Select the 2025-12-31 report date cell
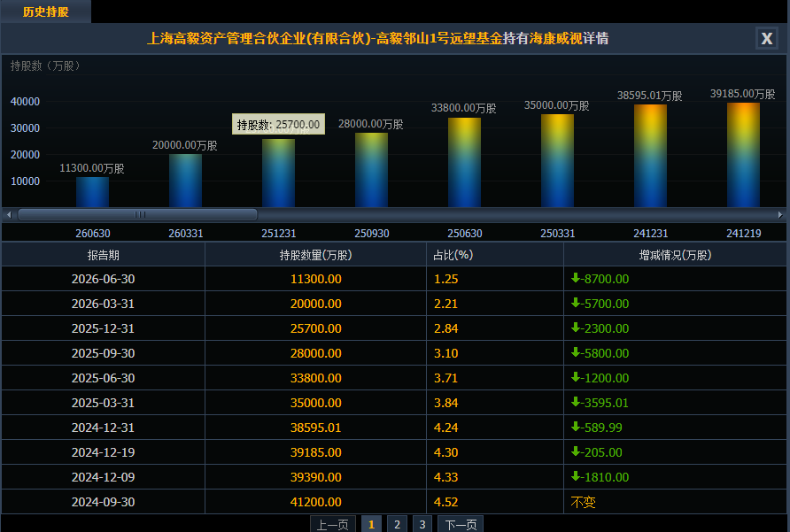 104,328
